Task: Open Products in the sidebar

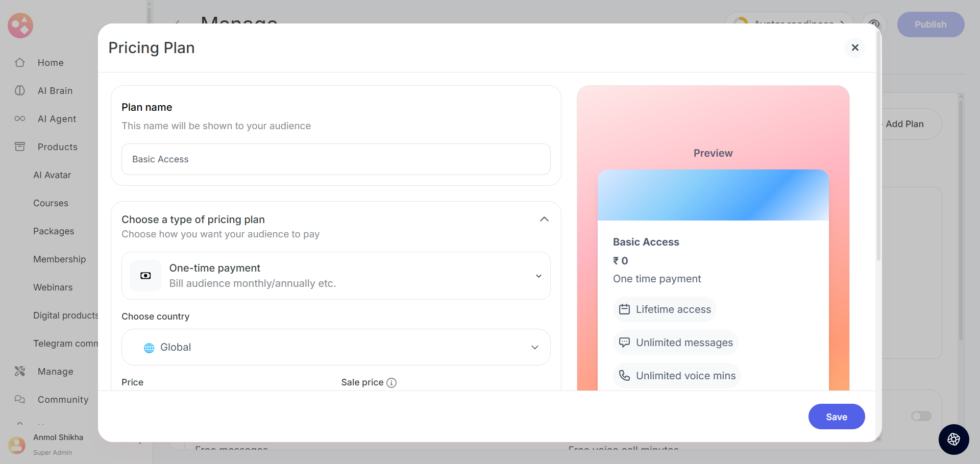Action: (x=58, y=147)
